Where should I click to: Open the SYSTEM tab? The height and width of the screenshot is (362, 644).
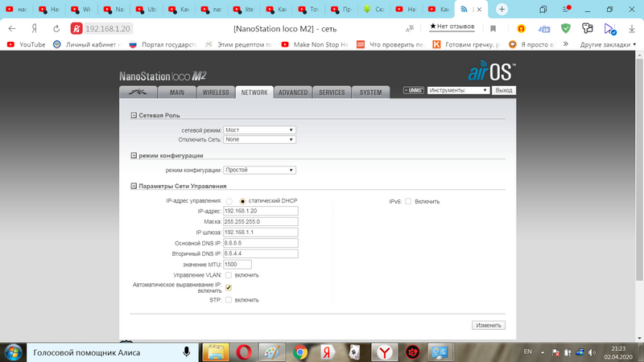pos(370,93)
